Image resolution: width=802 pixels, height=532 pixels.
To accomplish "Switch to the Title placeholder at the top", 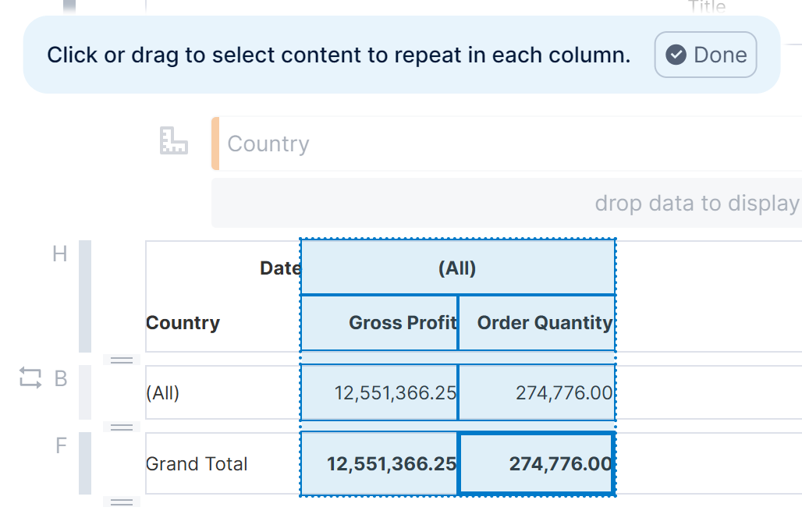I will point(706,6).
